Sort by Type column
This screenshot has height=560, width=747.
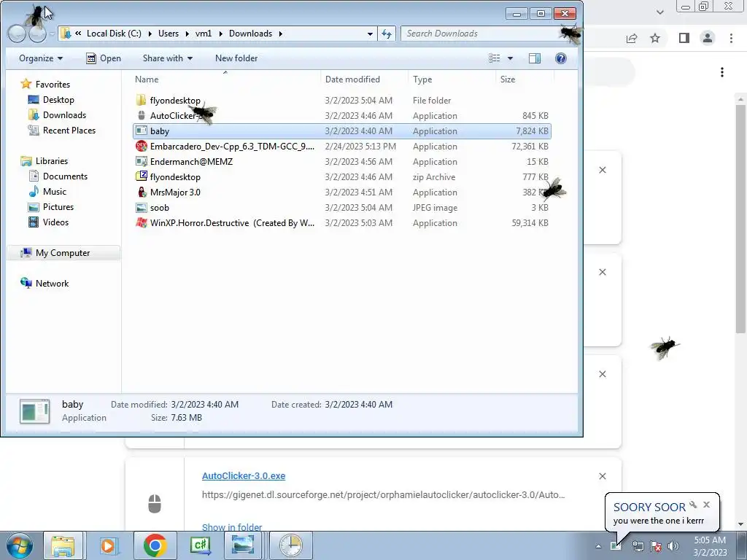422,79
